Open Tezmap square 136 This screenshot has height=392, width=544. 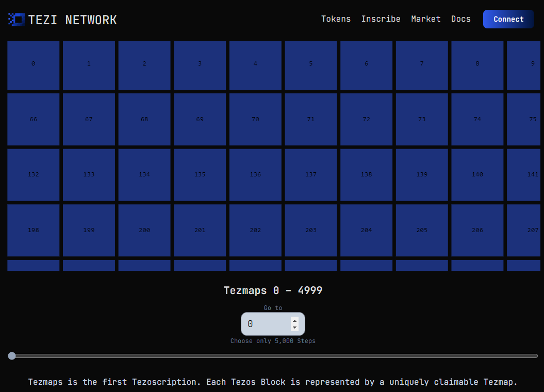[x=255, y=175]
